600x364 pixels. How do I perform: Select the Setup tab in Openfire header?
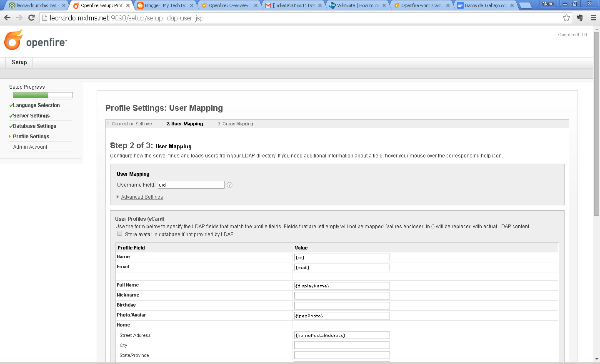point(19,62)
